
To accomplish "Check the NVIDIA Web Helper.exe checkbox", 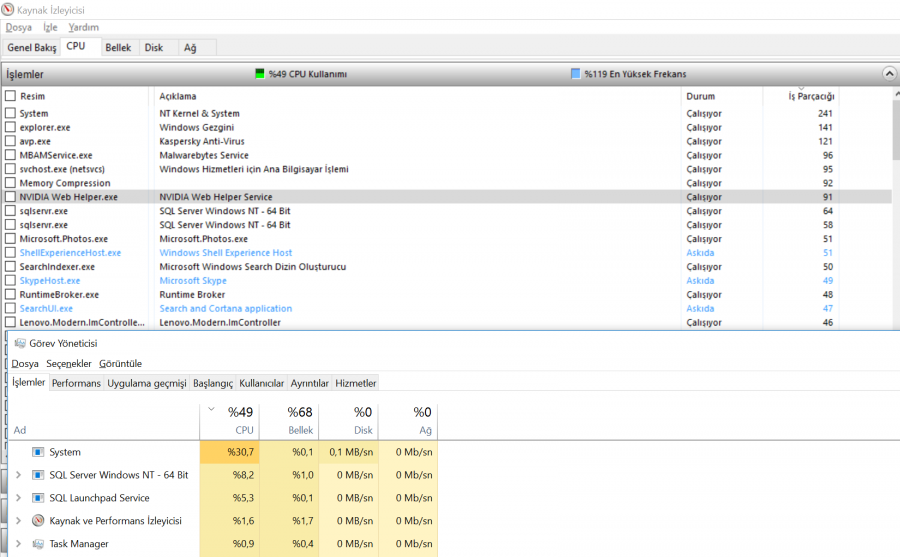I will pos(10,196).
